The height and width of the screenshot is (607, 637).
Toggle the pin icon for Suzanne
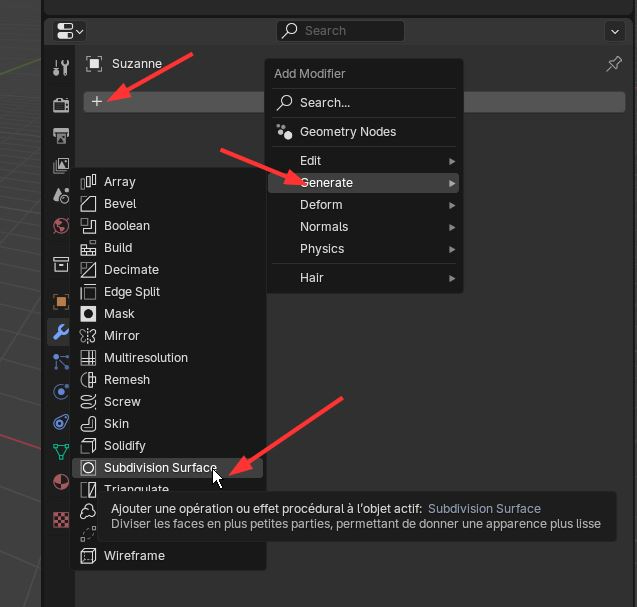coord(614,64)
